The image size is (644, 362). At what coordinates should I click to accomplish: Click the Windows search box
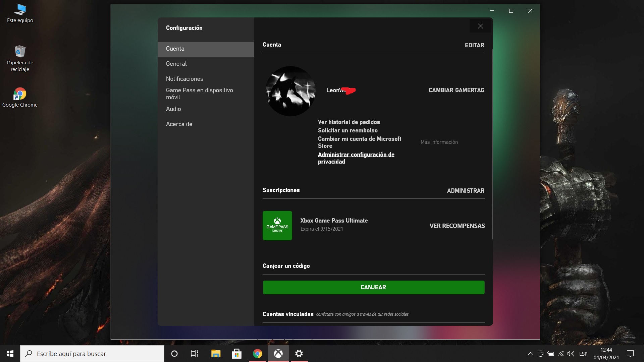(x=92, y=354)
